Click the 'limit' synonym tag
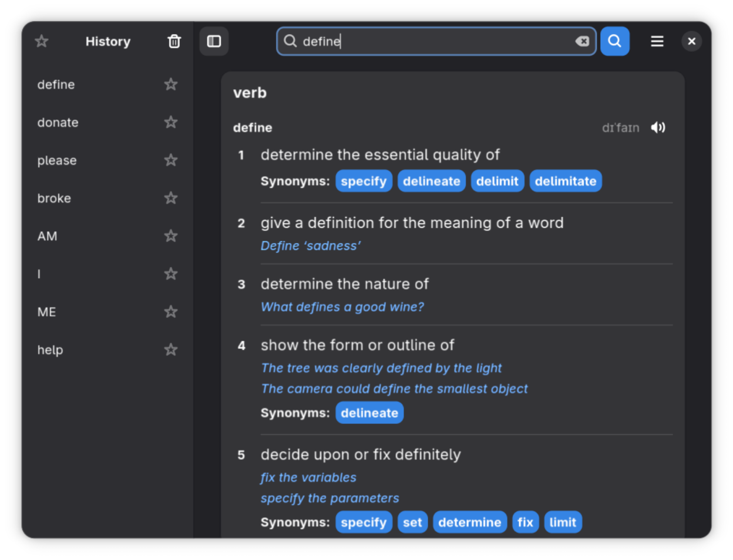Viewport: 733px width, 560px height. click(563, 522)
